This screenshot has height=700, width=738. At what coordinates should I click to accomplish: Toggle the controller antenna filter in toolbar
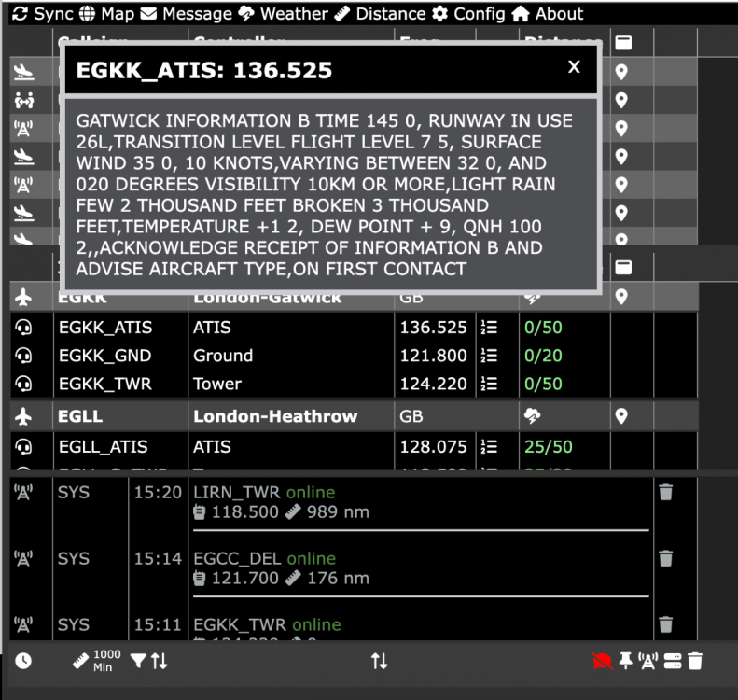[648, 661]
